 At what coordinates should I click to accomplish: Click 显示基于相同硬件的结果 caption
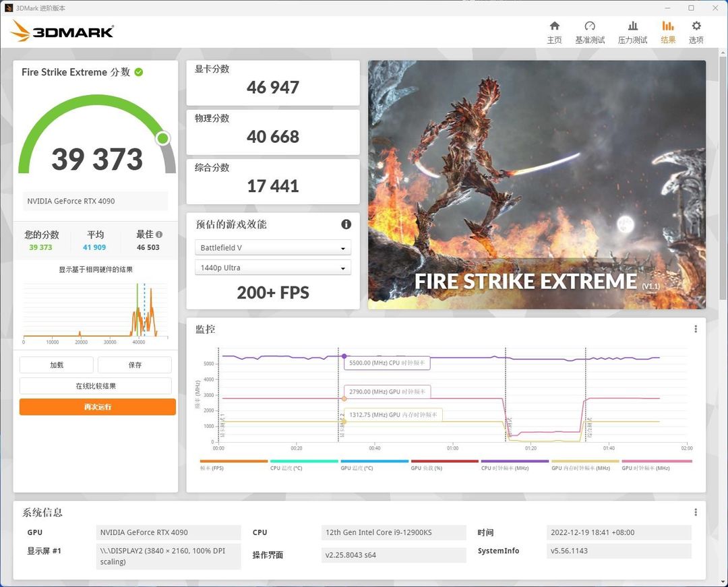[96, 270]
